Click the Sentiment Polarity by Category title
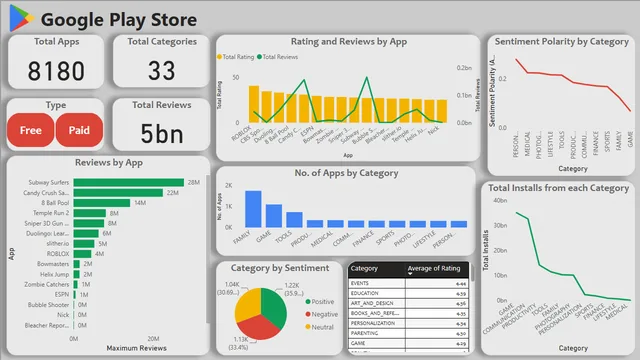The height and width of the screenshot is (360, 640). tap(562, 42)
